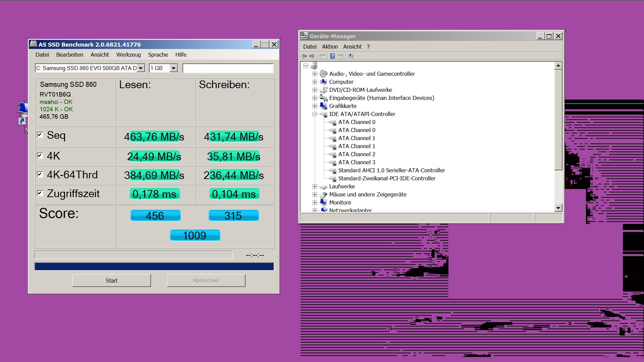Screen dimensions: 644x362
Task: Click the IDE ATA/ATAPI-Controller category icon
Action: coord(323,114)
